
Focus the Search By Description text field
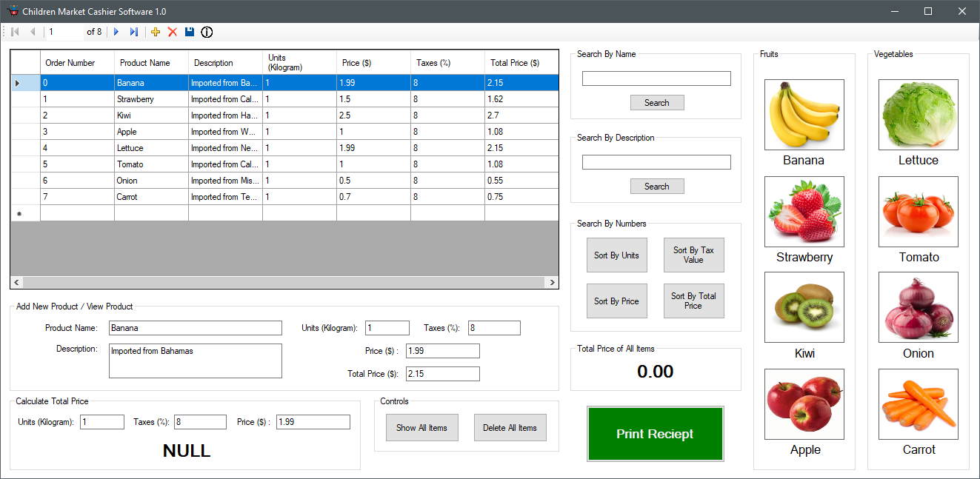point(656,162)
